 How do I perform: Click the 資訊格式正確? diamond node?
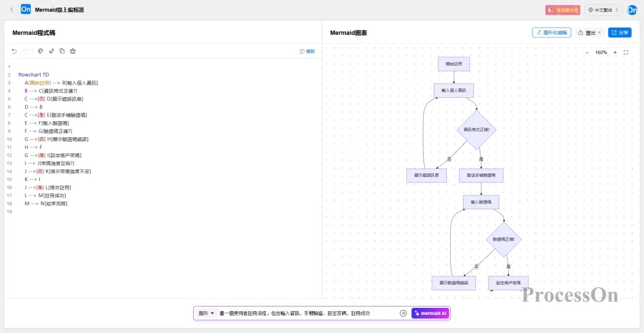[477, 129]
